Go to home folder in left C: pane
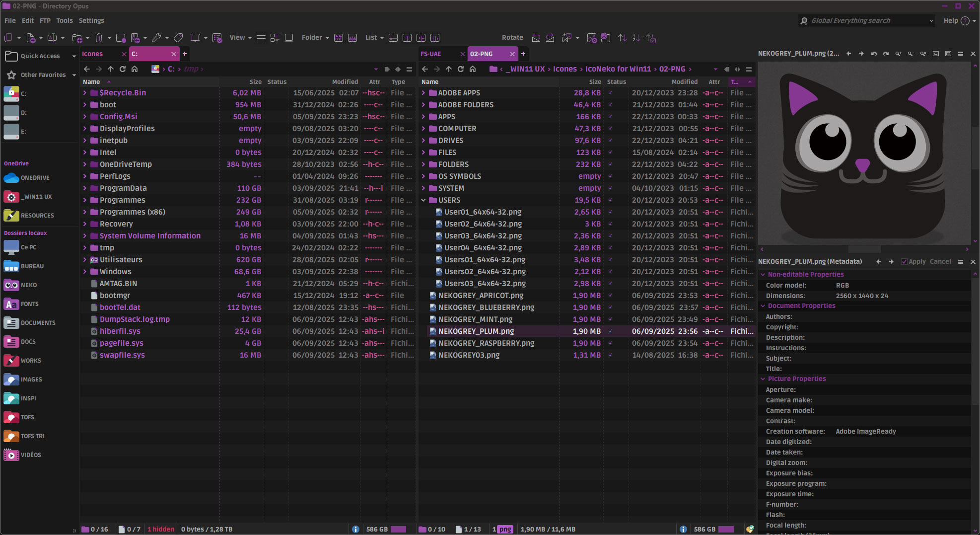 pyautogui.click(x=135, y=69)
